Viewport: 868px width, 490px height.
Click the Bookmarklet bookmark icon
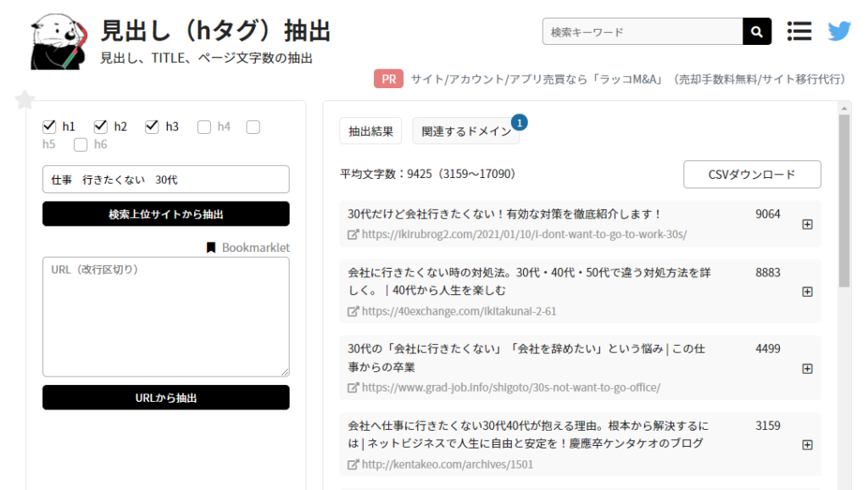click(x=211, y=248)
